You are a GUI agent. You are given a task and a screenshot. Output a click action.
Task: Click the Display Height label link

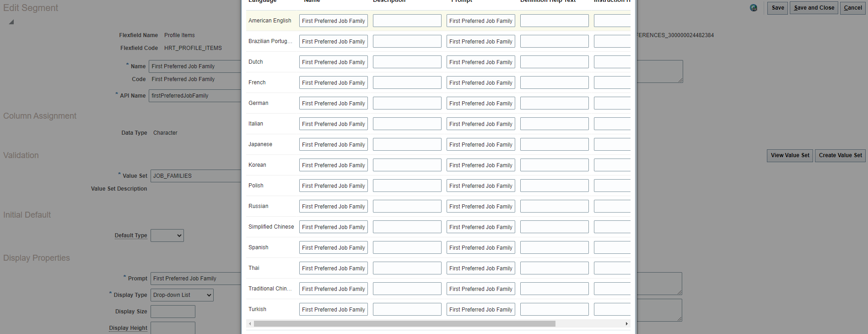(128, 328)
